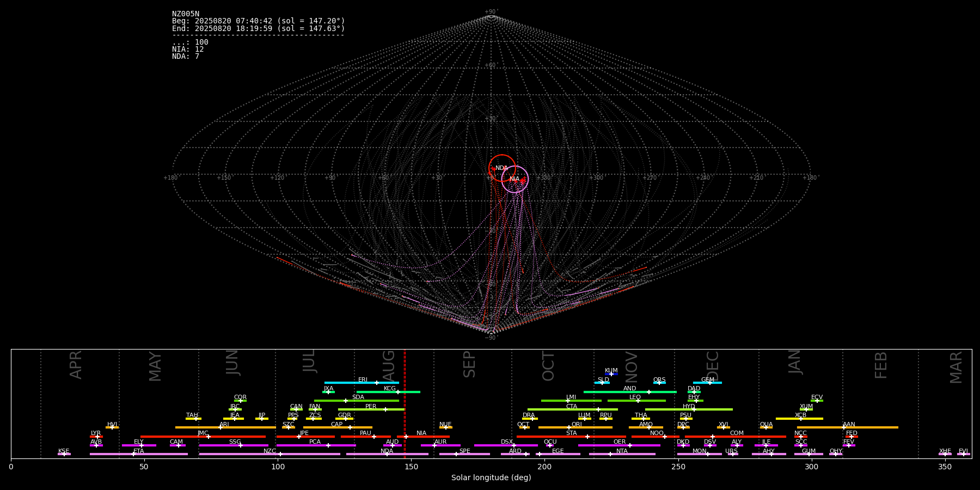Viewport: 980px width, 490px height.
Task: Click the pink NZC activity bar
Action: [x=269, y=454]
